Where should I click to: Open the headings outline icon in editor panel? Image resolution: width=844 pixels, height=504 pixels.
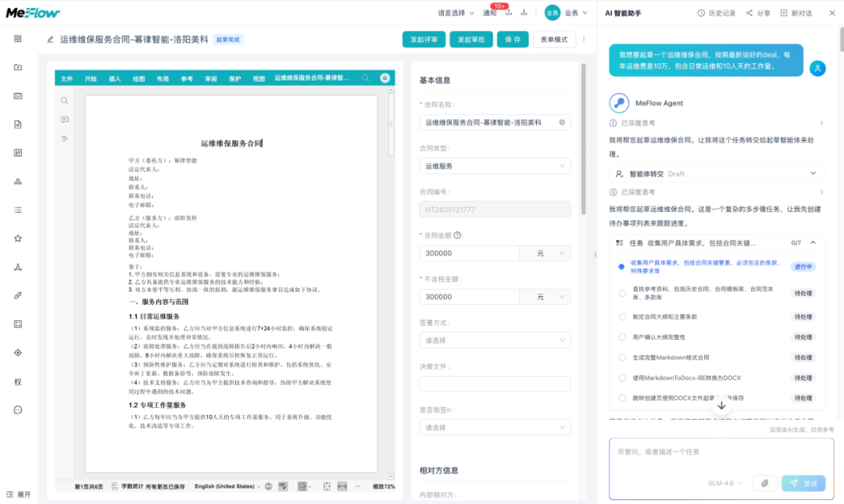pos(65,138)
